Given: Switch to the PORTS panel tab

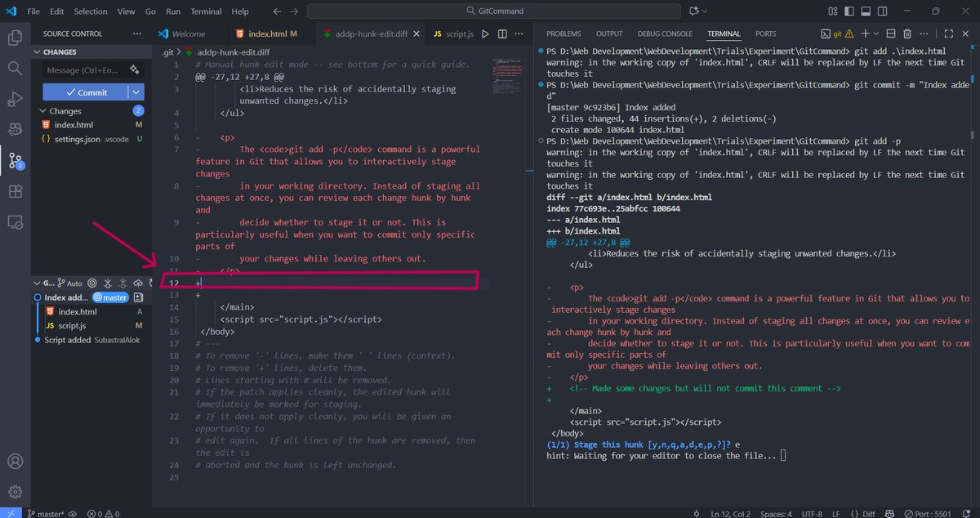Looking at the screenshot, I should 766,34.
